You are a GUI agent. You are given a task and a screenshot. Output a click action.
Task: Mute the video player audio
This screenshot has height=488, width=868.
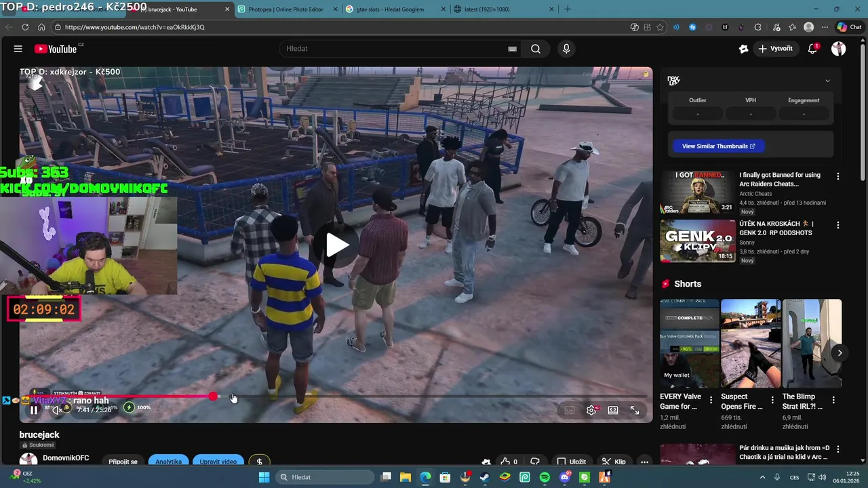(58, 410)
